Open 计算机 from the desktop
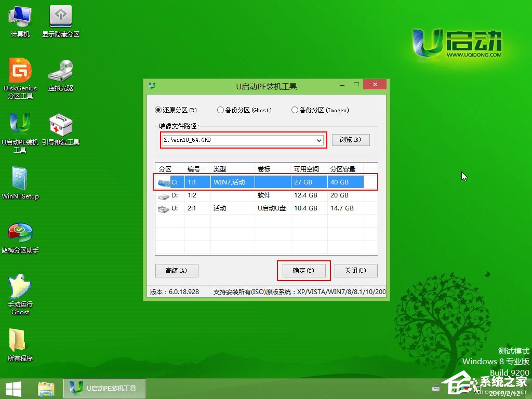This screenshot has height=399, width=532. tap(20, 20)
